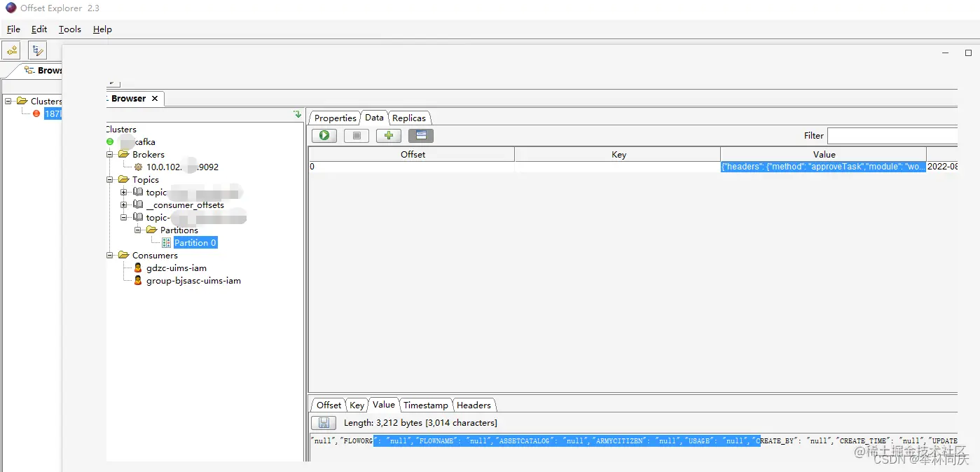Screen dimensions: 980x472
Task: Select the 2022-08 timestamp cell
Action: click(942, 167)
